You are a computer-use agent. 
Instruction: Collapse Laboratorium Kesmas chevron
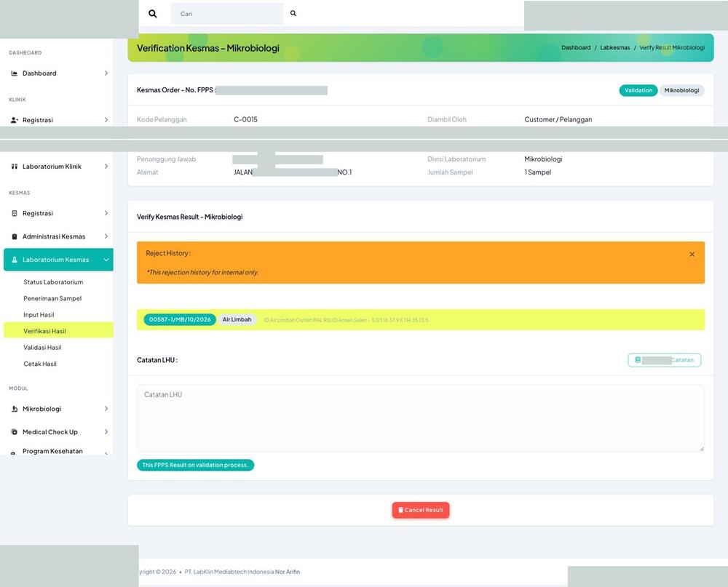coord(106,260)
